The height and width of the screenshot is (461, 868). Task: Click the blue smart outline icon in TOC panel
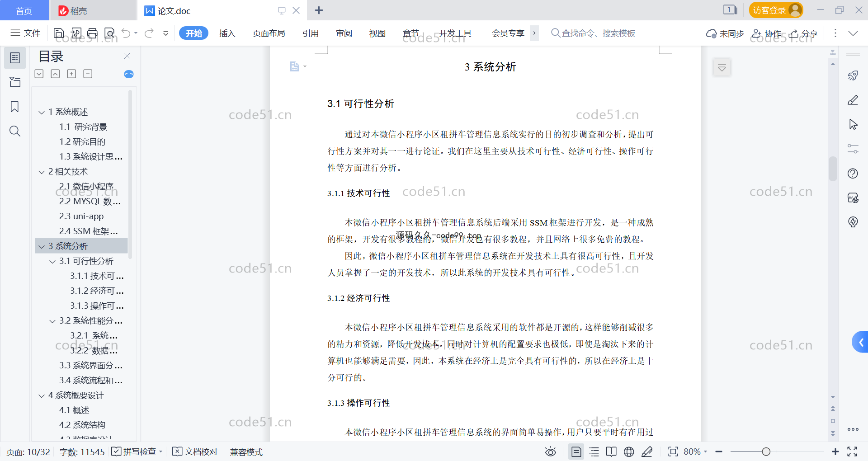coord(129,74)
